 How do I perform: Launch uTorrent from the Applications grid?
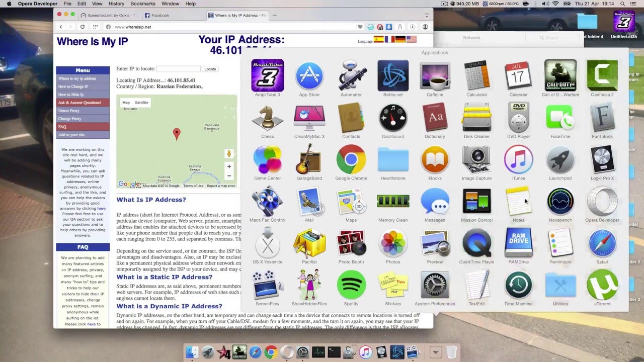602,284
